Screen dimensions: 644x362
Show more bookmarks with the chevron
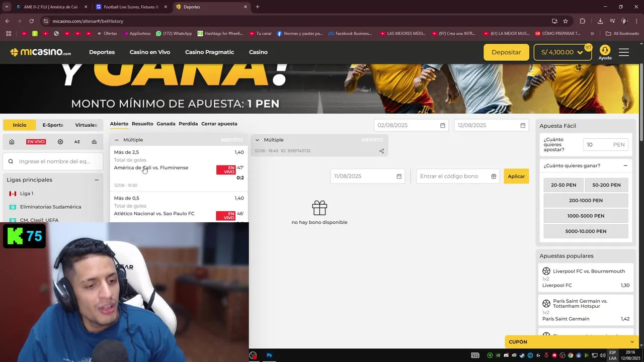(592, 34)
